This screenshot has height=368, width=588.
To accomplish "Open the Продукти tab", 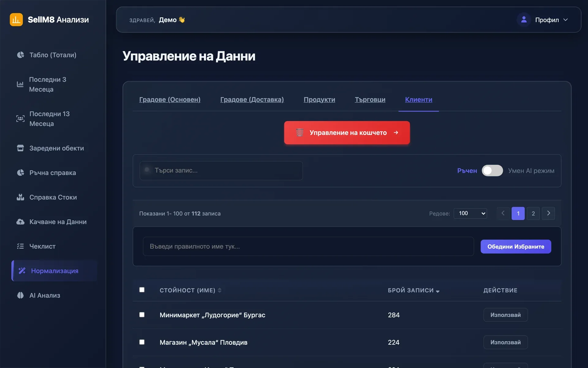I will 319,100.
